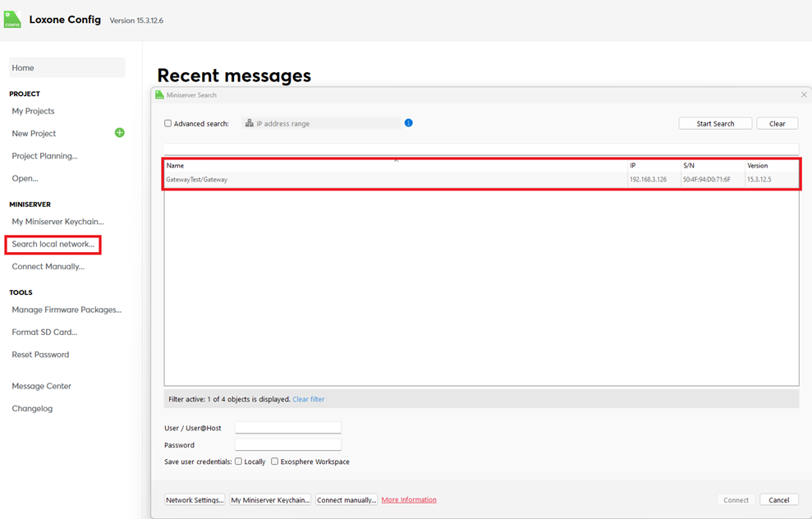Screen dimensions: 812x519
Task: Tick the Exosphere Workspace checkbox
Action: (275, 462)
